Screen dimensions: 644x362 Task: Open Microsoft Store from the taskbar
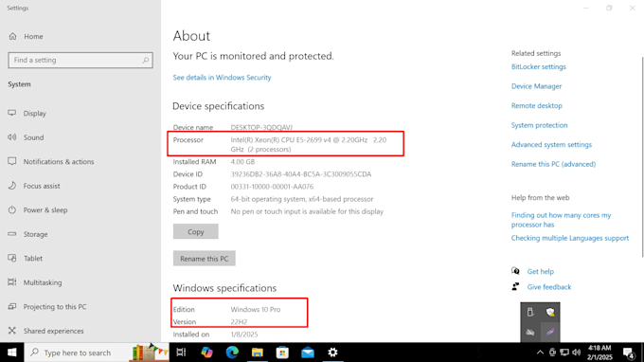(282, 353)
